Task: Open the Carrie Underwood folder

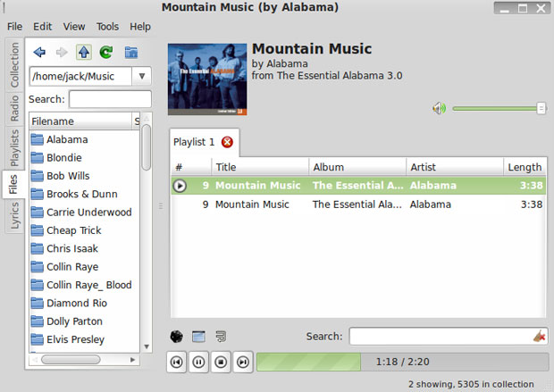Action: point(89,213)
